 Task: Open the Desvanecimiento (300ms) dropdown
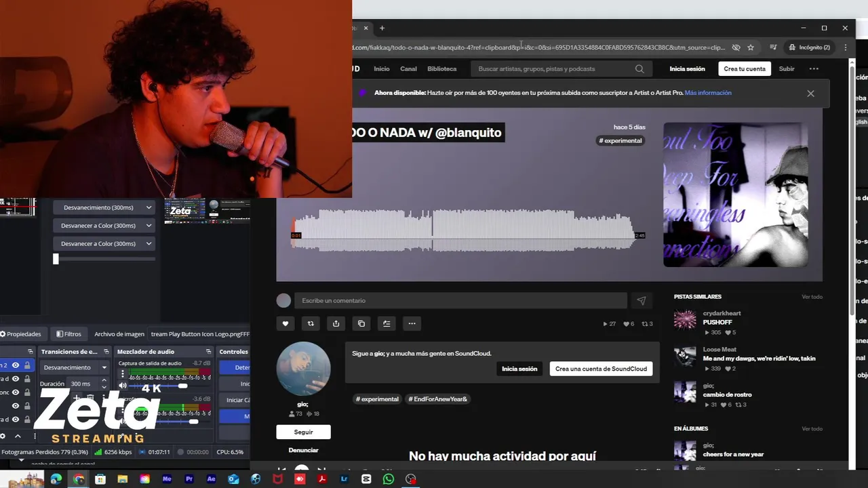104,207
